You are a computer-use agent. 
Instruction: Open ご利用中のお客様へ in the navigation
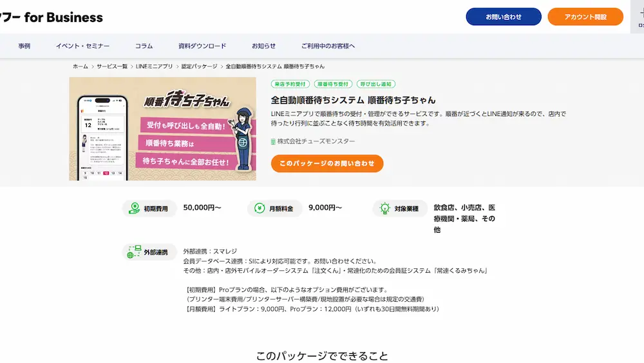click(328, 46)
